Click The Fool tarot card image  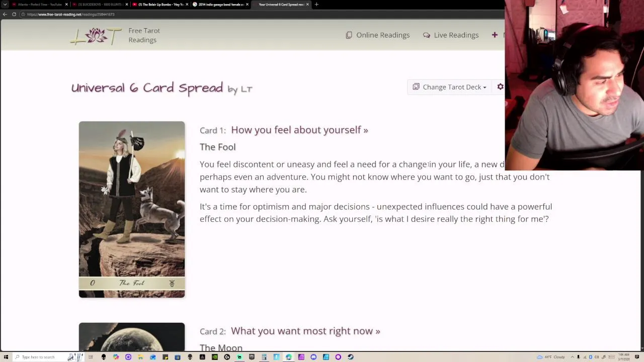132,209
